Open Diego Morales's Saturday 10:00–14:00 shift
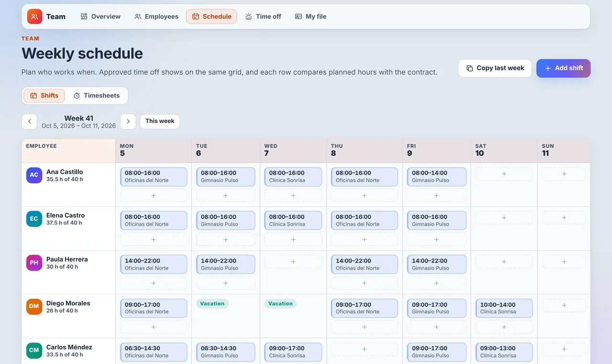Image resolution: width=612 pixels, height=364 pixels. (504, 308)
